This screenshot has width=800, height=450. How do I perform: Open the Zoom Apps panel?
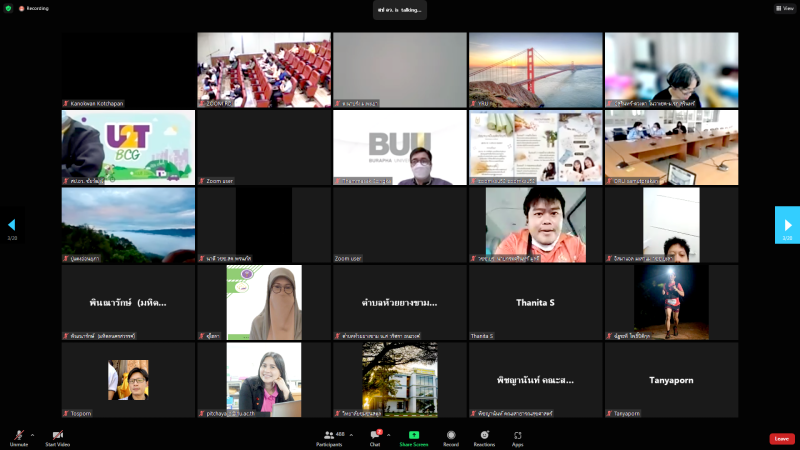[518, 437]
